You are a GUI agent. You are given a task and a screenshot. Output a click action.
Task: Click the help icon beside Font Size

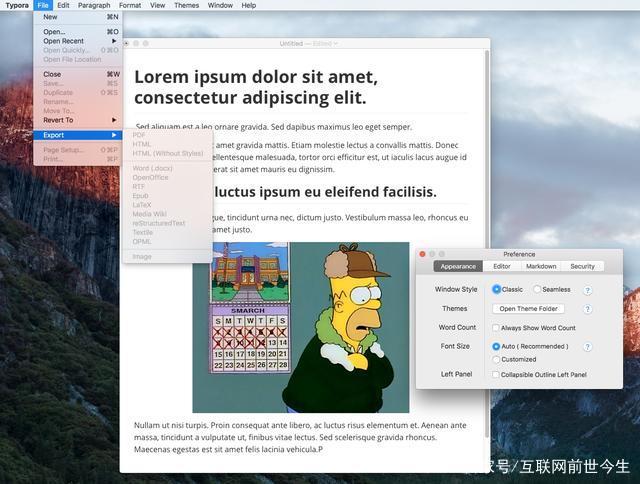(x=587, y=347)
